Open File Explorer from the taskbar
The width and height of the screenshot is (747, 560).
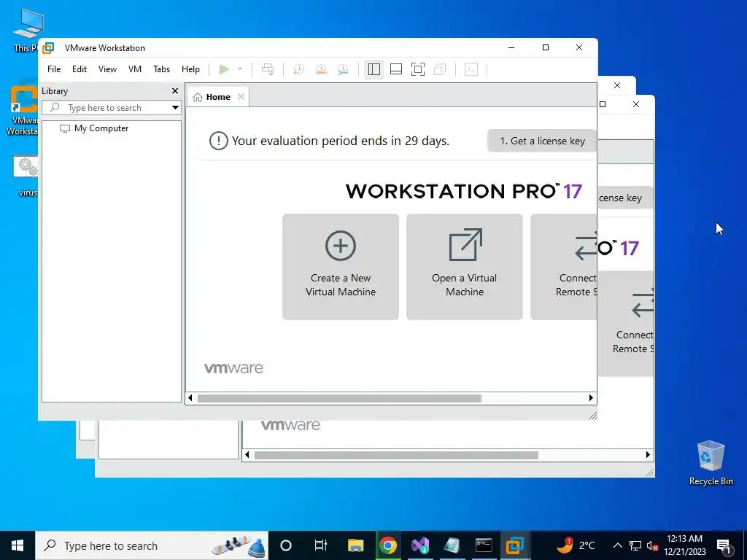(x=355, y=545)
